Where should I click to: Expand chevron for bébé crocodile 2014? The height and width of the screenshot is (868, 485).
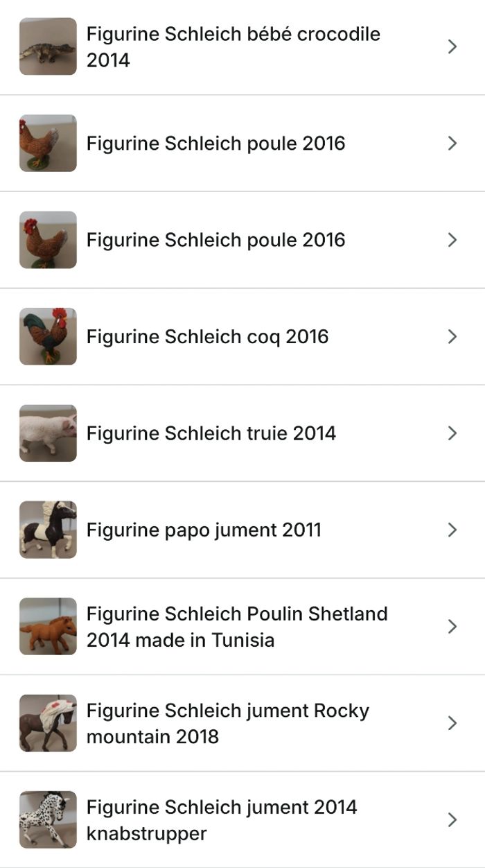452,46
